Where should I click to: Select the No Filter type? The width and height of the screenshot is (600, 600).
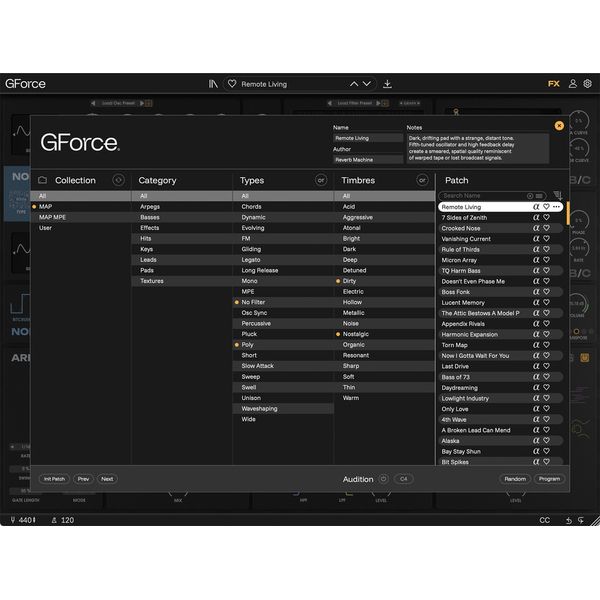pyautogui.click(x=283, y=302)
